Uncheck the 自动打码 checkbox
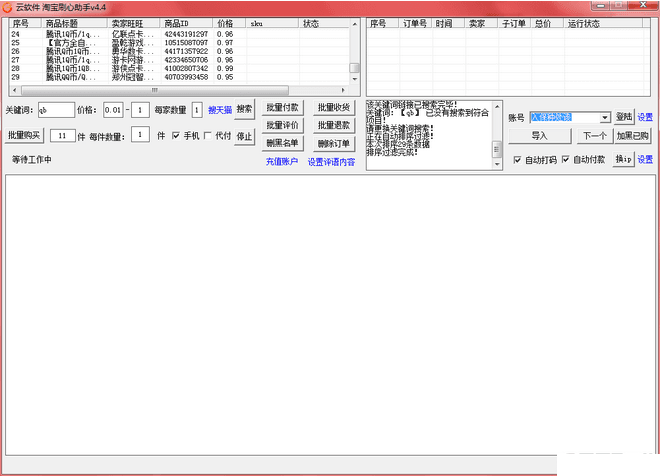 [x=517, y=159]
